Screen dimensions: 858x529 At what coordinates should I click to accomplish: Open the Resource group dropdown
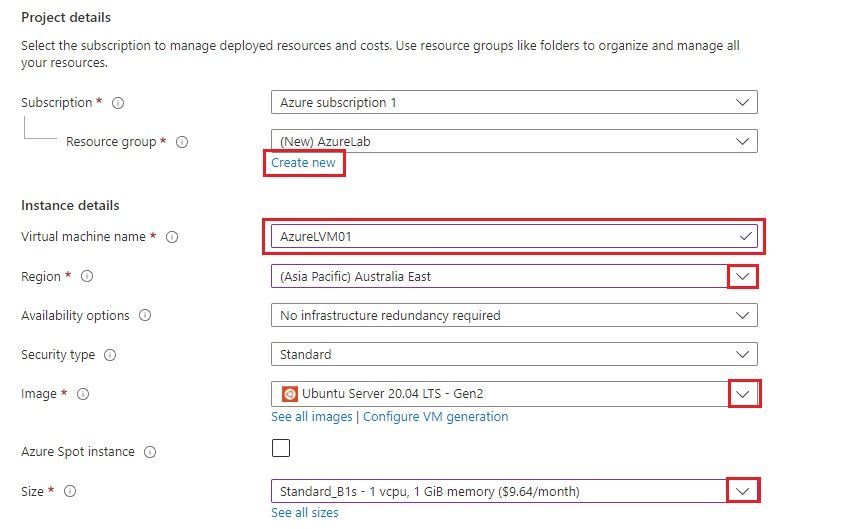(x=514, y=141)
